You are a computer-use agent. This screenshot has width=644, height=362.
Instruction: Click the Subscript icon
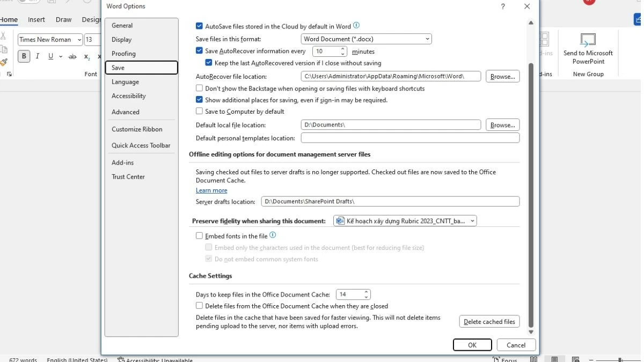pyautogui.click(x=87, y=57)
